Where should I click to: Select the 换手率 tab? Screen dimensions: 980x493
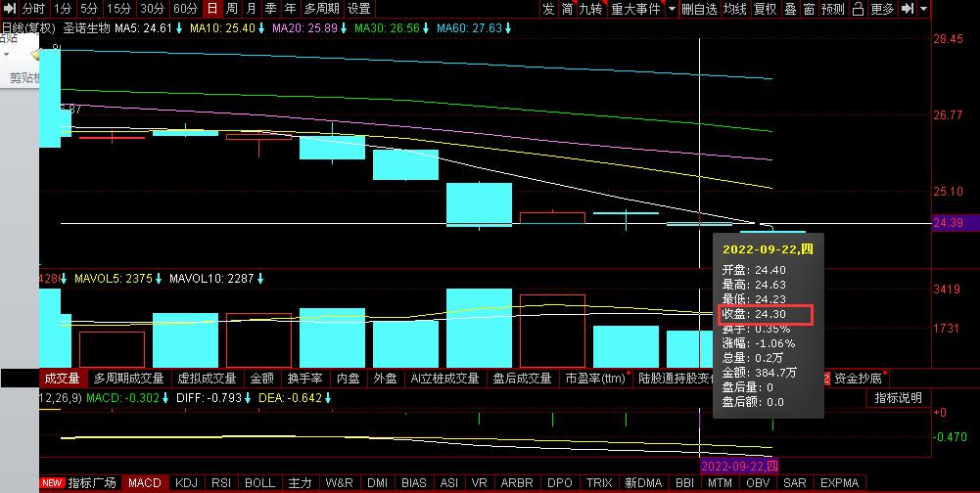[305, 378]
